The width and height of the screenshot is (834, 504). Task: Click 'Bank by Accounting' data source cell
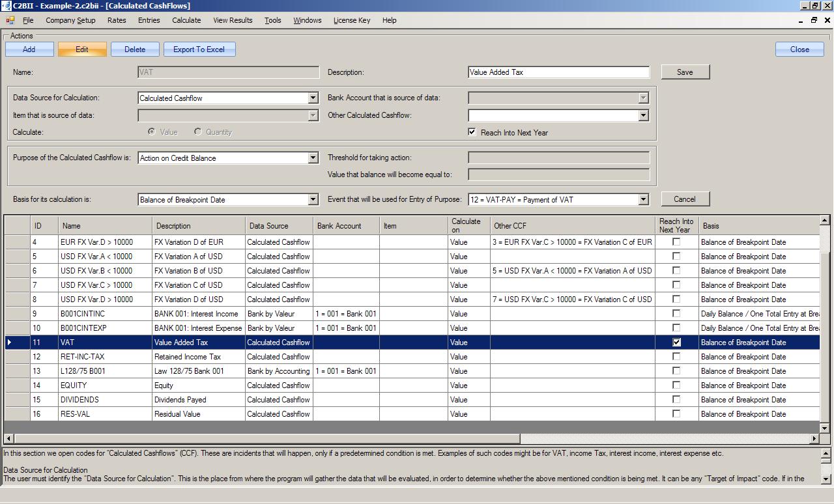click(x=279, y=371)
